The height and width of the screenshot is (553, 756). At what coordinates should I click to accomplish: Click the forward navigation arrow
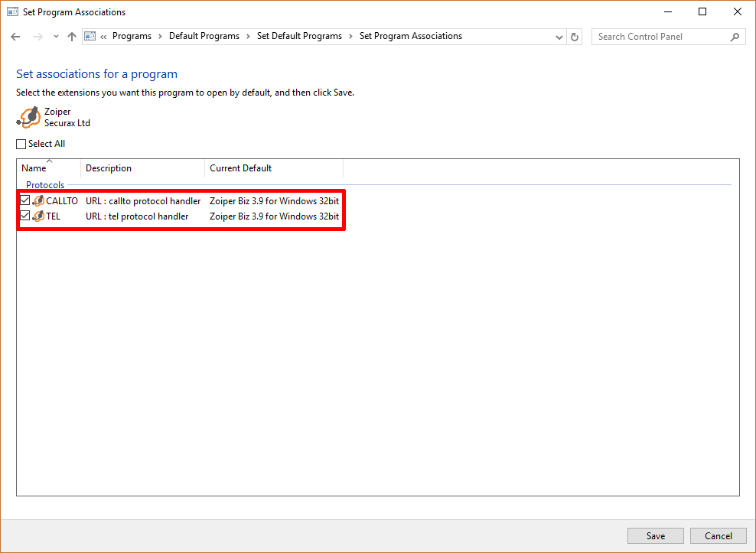pos(37,37)
